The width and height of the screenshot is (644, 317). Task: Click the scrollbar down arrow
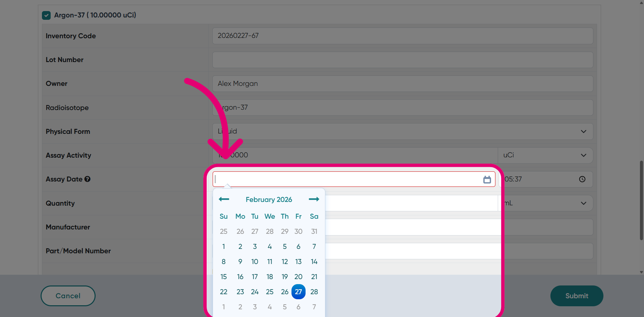641,272
